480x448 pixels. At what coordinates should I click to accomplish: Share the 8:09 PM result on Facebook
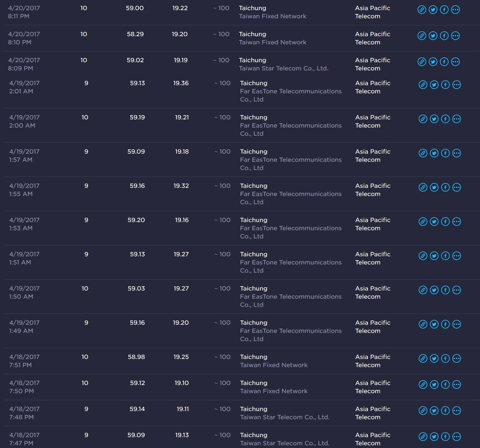pos(444,62)
